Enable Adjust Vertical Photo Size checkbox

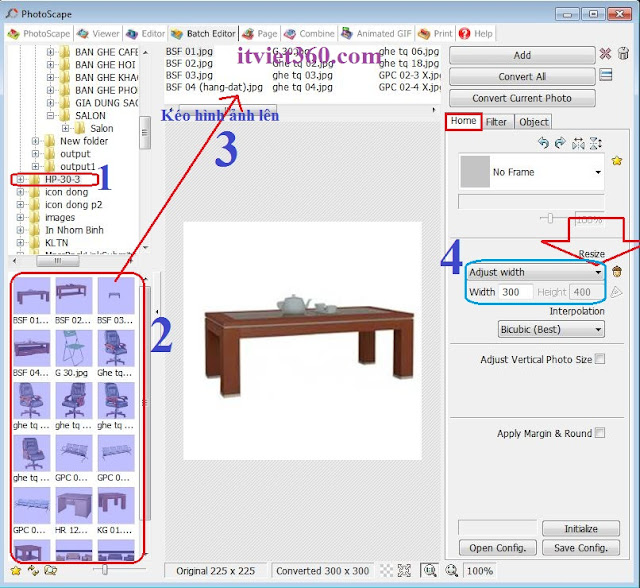click(x=600, y=359)
